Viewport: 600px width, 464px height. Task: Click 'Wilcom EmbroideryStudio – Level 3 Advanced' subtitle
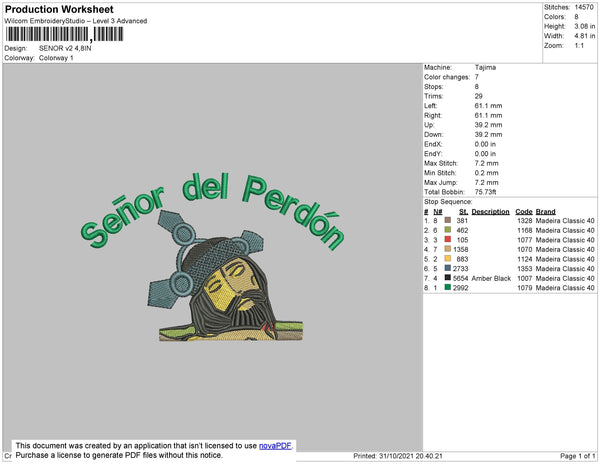click(76, 21)
